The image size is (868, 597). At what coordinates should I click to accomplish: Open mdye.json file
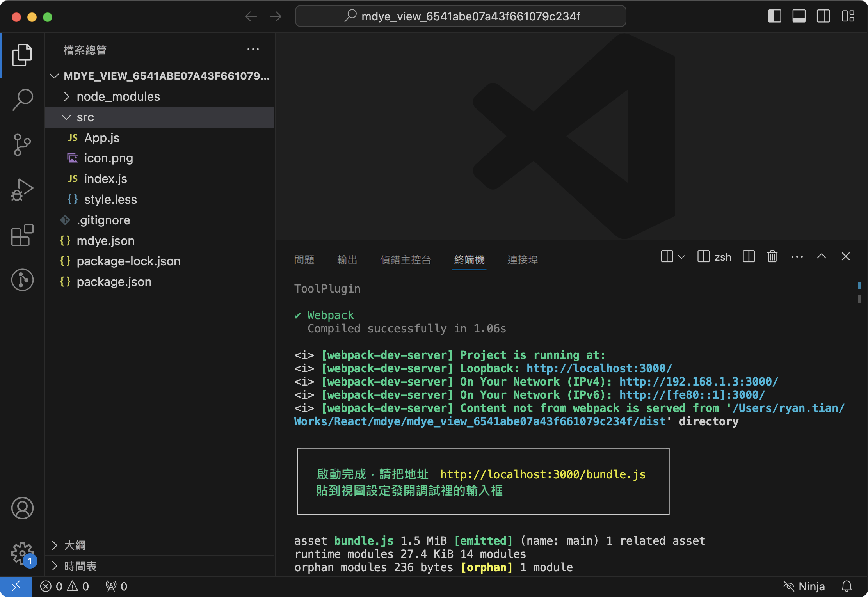point(160,241)
